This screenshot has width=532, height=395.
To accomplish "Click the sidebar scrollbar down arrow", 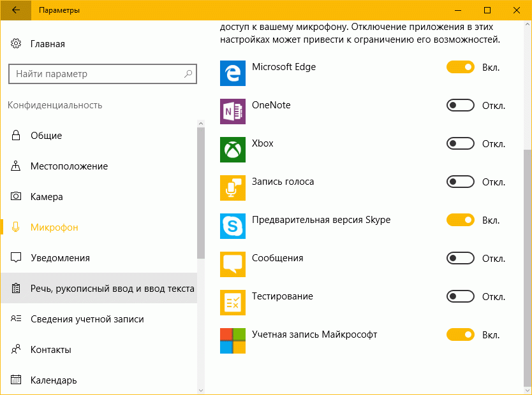I will pos(201,391).
